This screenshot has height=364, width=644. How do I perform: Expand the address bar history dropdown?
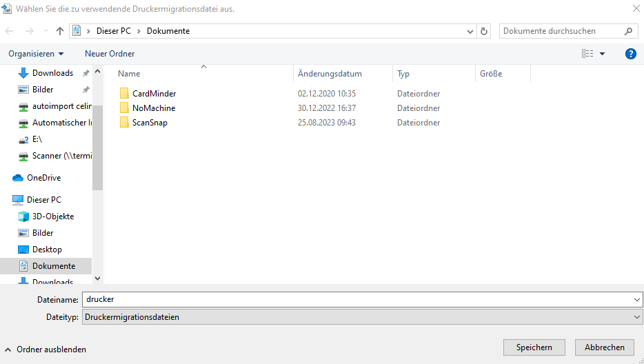click(x=470, y=31)
